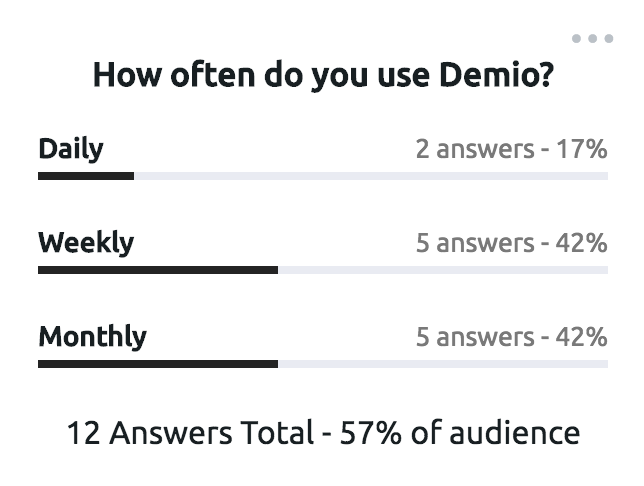Click '2 answers - 17%' result text
This screenshot has width=644, height=486.
[x=511, y=149]
